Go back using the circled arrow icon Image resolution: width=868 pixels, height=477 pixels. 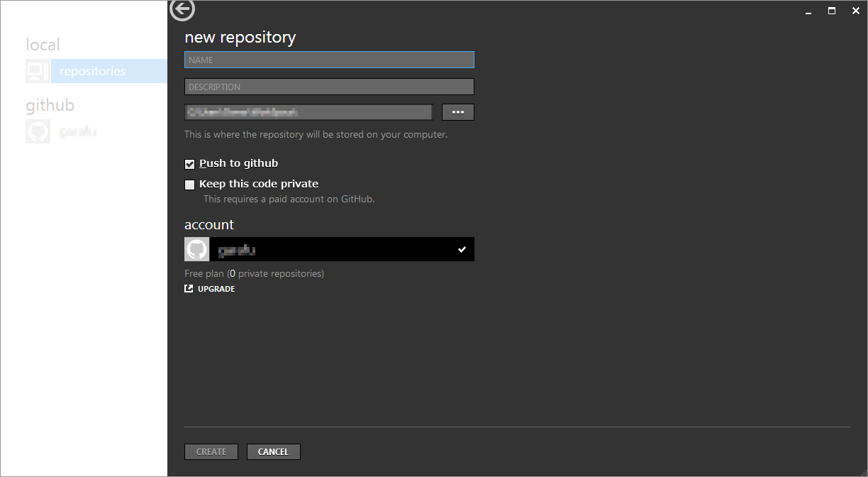click(182, 9)
